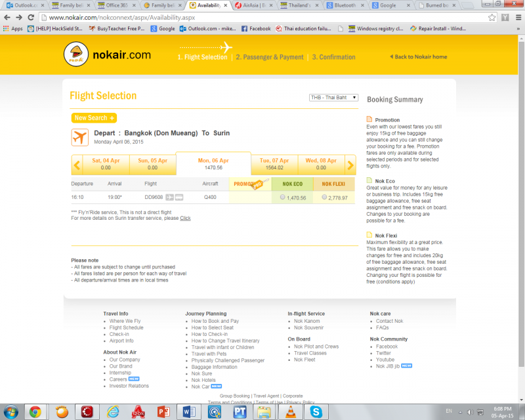Select the Sat, 04 Apr date tab
Image resolution: width=525 pixels, height=420 pixels.
pyautogui.click(x=106, y=164)
